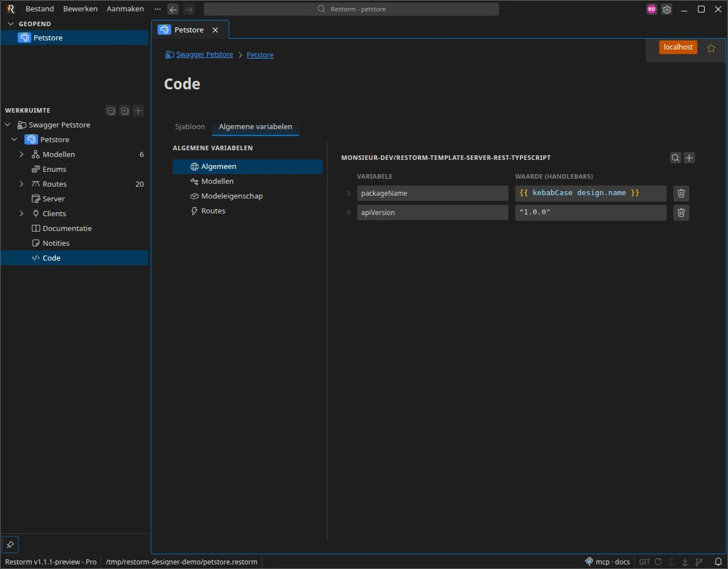The image size is (728, 569).
Task: Open Modellen in the workspace tree
Action: [x=75, y=154]
